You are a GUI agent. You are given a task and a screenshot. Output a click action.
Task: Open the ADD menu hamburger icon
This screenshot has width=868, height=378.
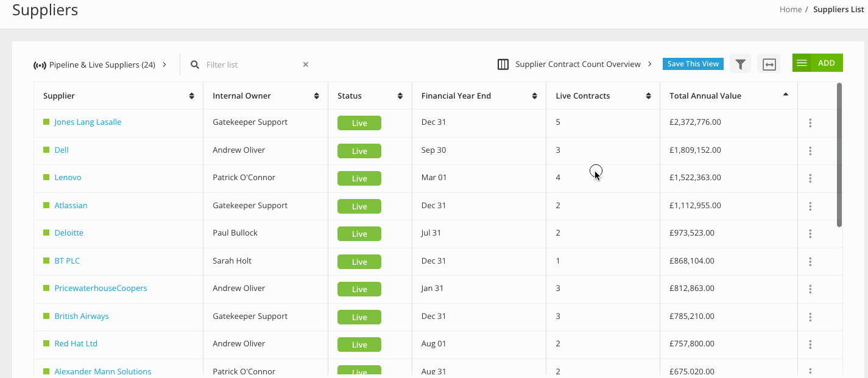pos(802,63)
